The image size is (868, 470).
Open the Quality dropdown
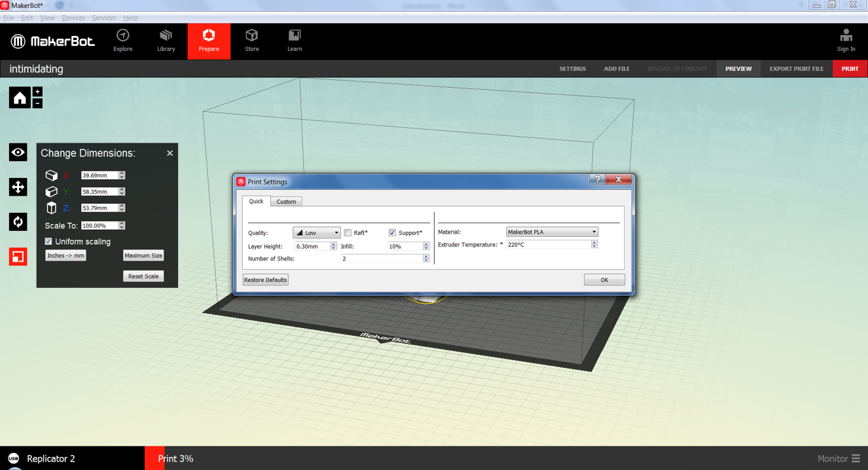[317, 232]
